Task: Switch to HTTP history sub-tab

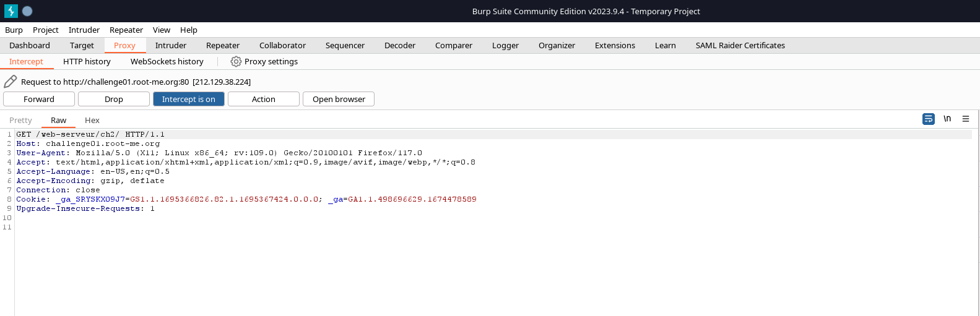Action: tap(87, 61)
